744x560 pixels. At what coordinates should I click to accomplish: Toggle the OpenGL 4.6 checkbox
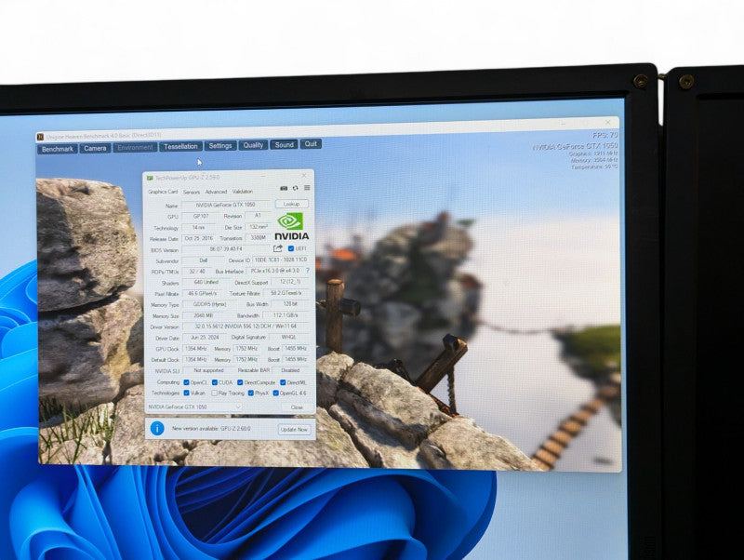coord(275,393)
